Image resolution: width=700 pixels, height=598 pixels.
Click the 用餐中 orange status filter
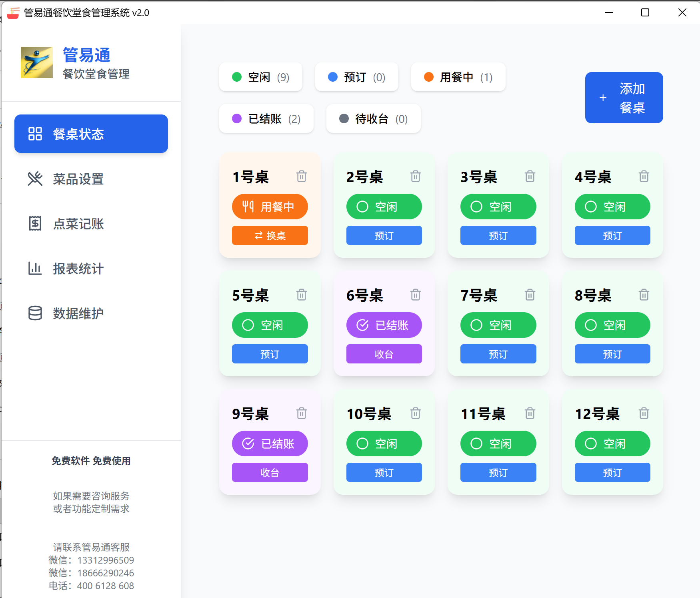(458, 77)
